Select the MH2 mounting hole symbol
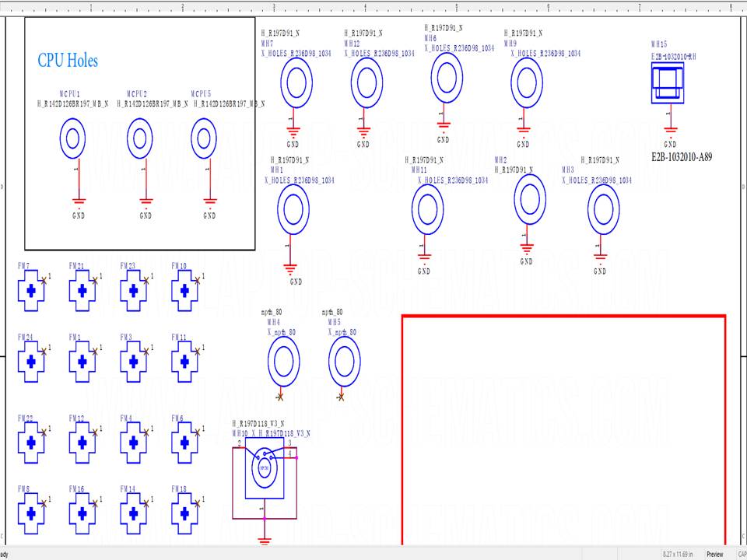This screenshot has width=747, height=560. 530,199
